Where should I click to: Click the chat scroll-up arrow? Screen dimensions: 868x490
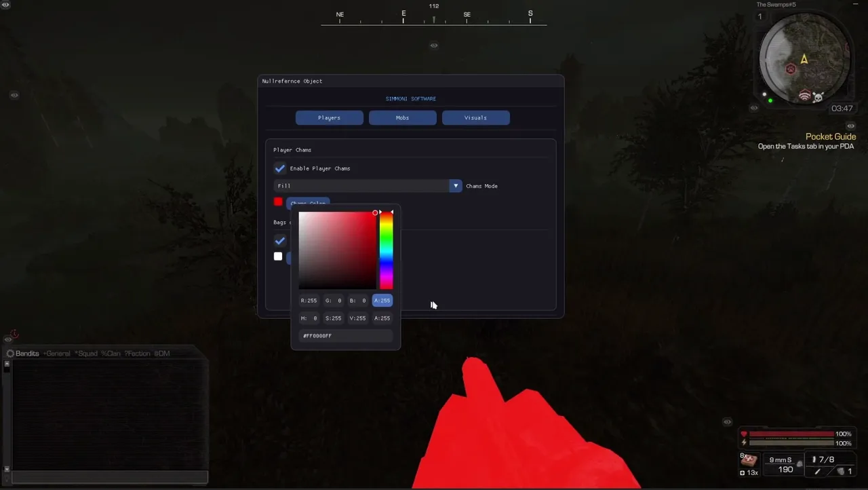pyautogui.click(x=7, y=364)
